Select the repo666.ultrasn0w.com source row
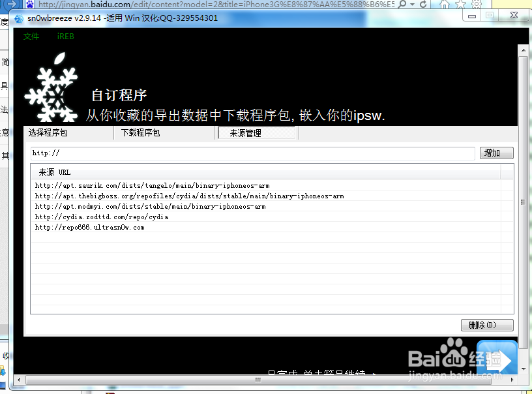This screenshot has height=394, width=532. click(265, 228)
